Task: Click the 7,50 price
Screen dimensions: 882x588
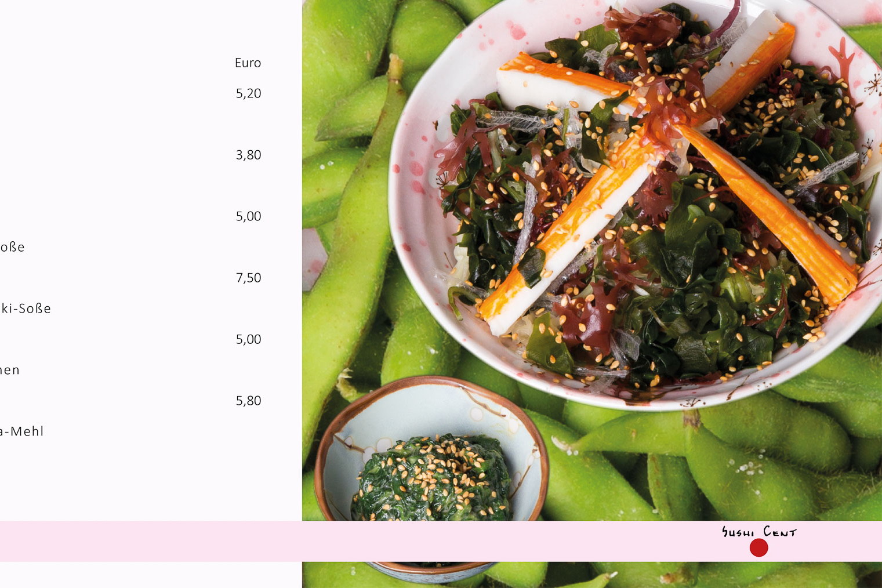Action: [248, 278]
